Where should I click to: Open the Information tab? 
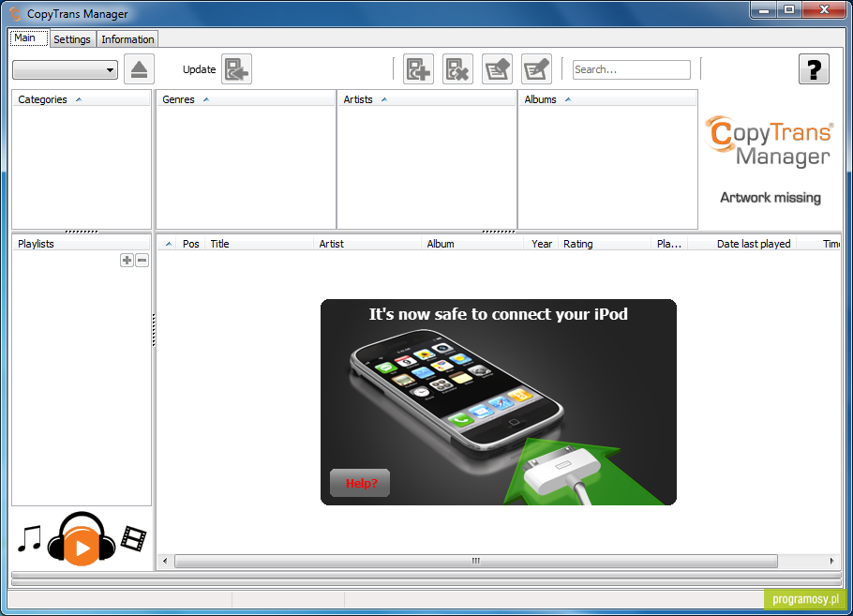click(127, 39)
